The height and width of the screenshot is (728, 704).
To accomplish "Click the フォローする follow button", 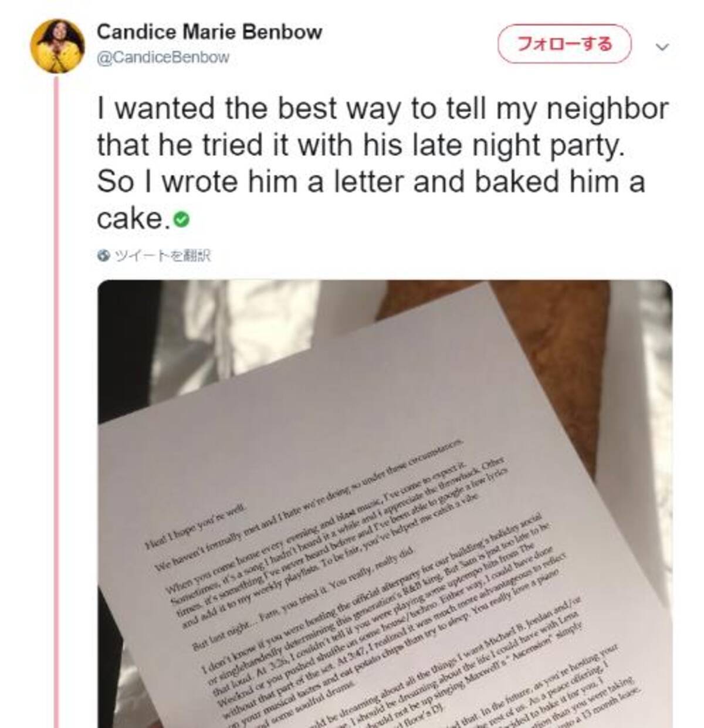I will point(564,44).
